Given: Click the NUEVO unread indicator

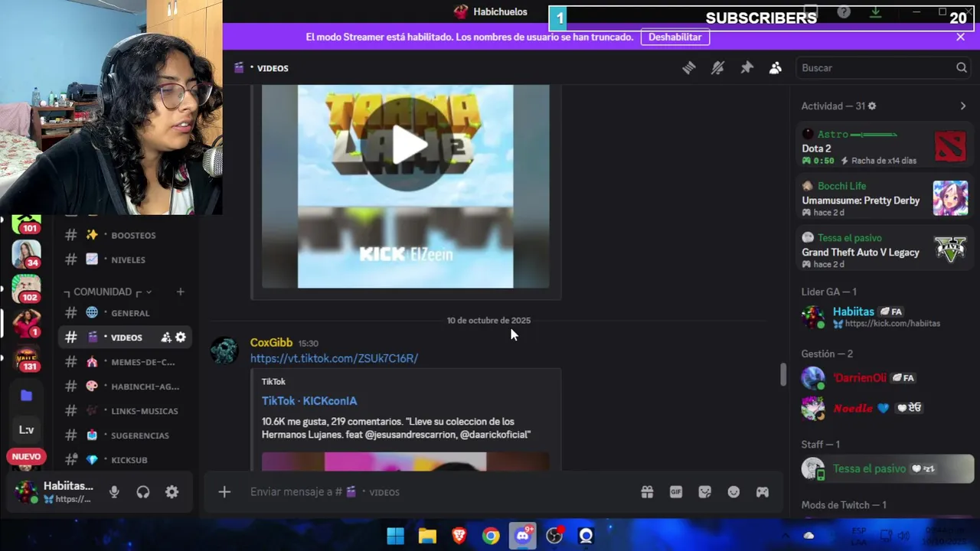Looking at the screenshot, I should [x=26, y=456].
